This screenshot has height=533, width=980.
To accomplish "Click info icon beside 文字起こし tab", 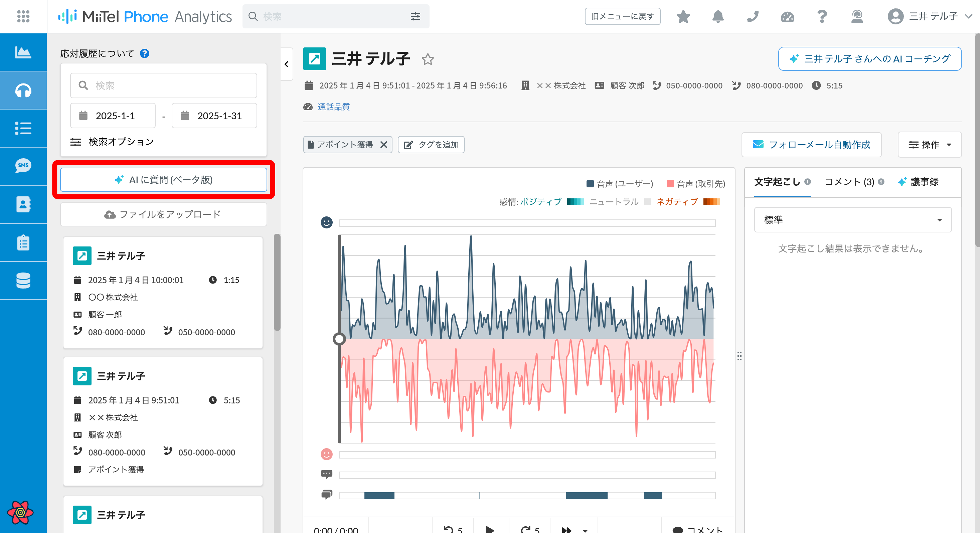I will [x=807, y=182].
